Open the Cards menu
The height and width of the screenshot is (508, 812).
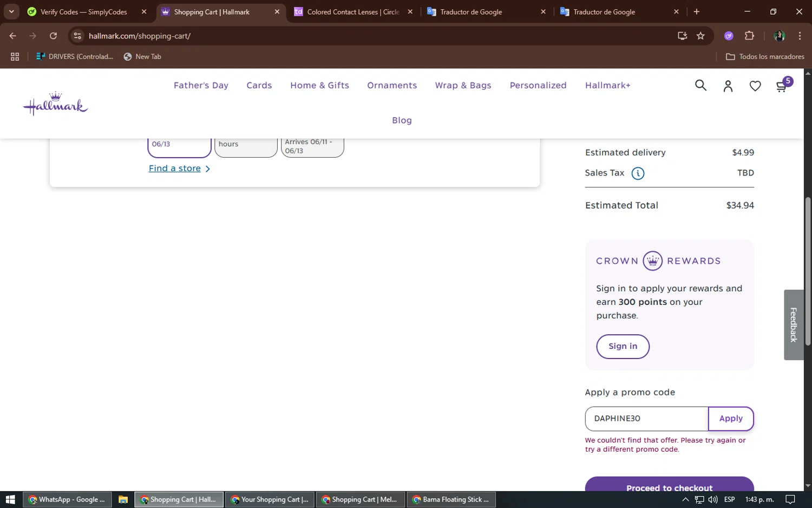[x=259, y=86]
